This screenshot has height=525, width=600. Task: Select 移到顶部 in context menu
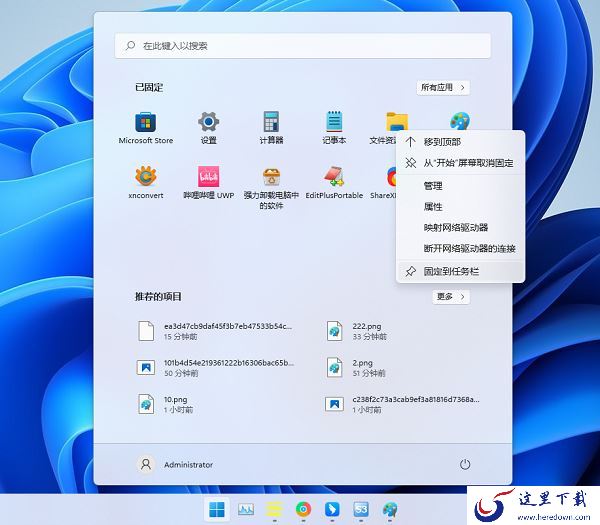(460, 142)
